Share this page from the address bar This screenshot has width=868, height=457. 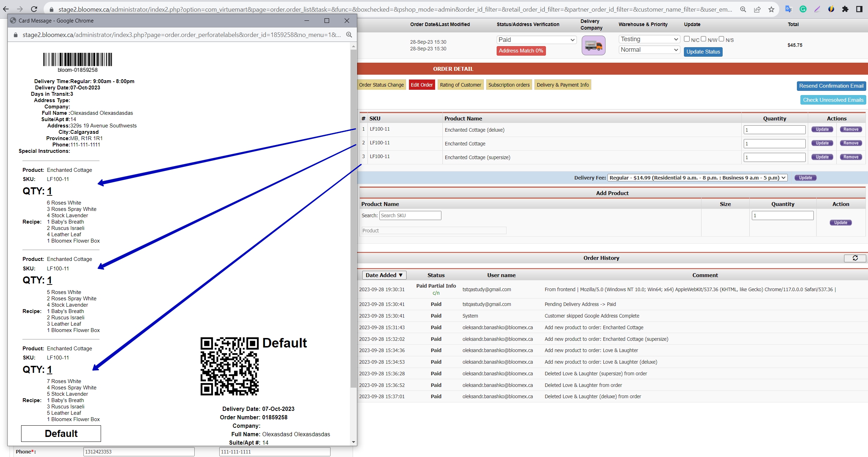pyautogui.click(x=757, y=10)
